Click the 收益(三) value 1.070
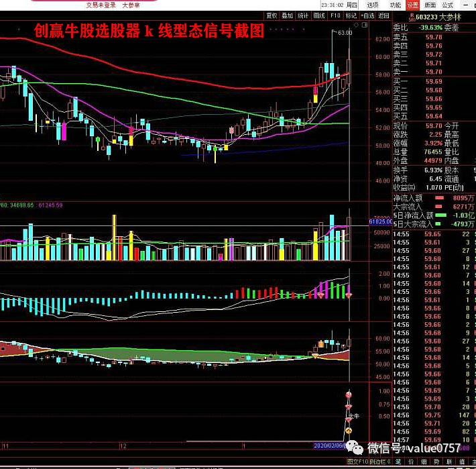 (x=434, y=187)
